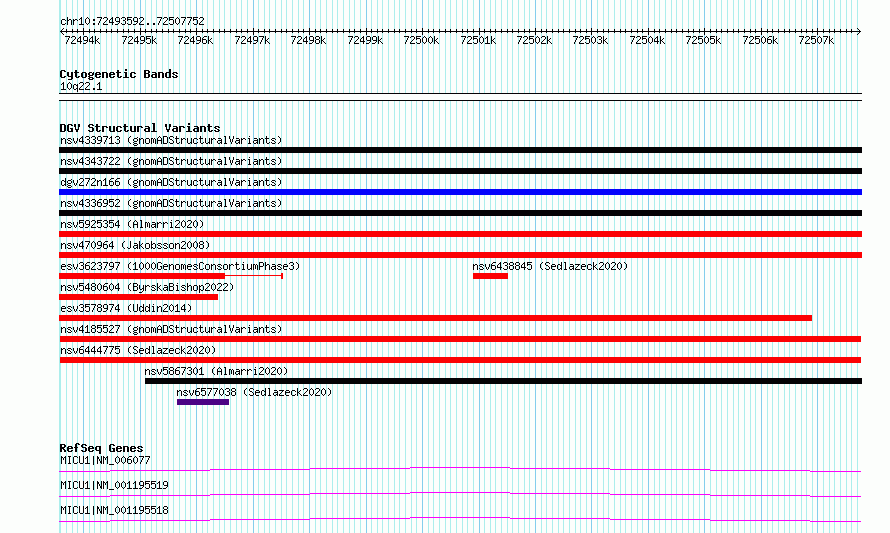
Task: Select the short nsv6438845 Sedlazeck2020 bar
Action: tap(490, 276)
